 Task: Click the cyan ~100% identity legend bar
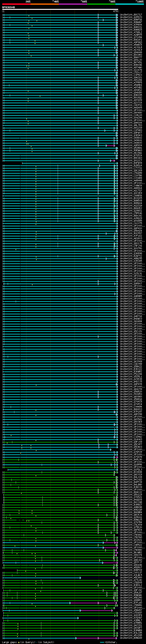tap(130, 4)
